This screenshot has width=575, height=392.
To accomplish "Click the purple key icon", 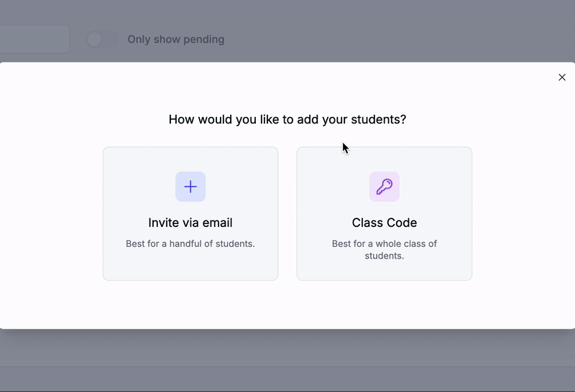I will [x=385, y=187].
